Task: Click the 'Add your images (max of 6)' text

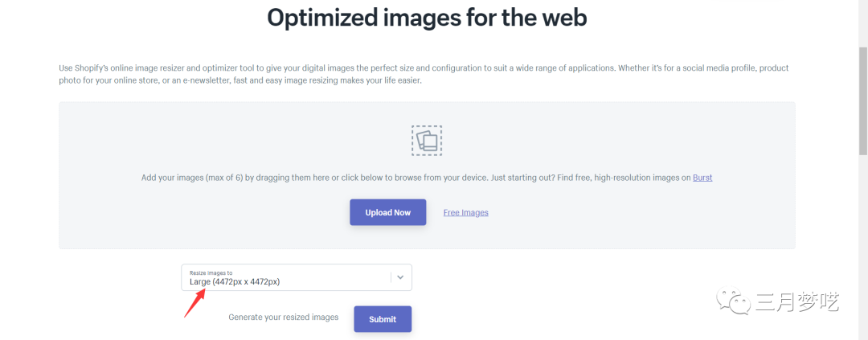Action: 193,178
